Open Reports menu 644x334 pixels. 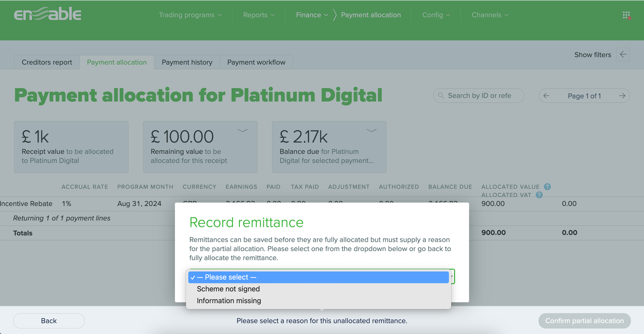click(259, 15)
